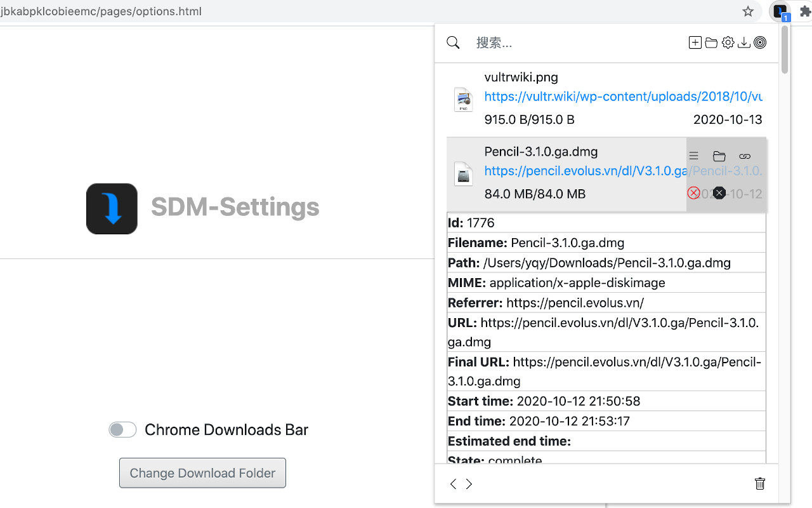Copy link icon for Pencil-3.1.0.ga.dmg
This screenshot has width=812, height=508.
tap(745, 156)
